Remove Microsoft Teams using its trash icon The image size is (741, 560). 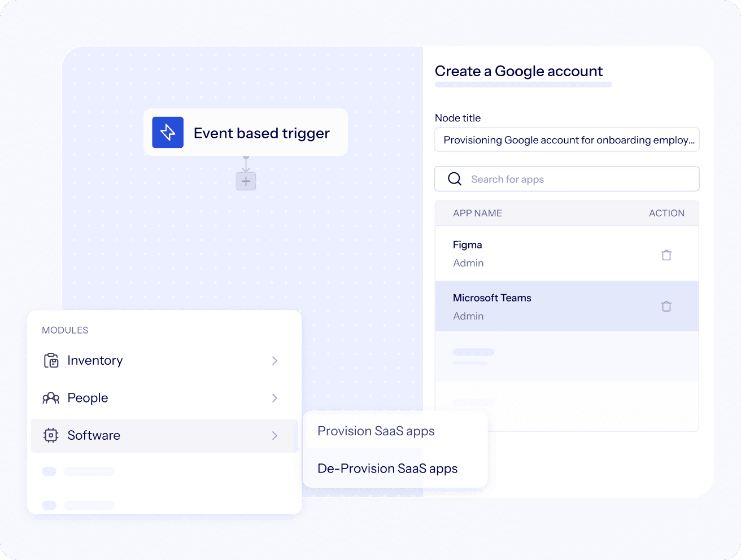pos(666,307)
